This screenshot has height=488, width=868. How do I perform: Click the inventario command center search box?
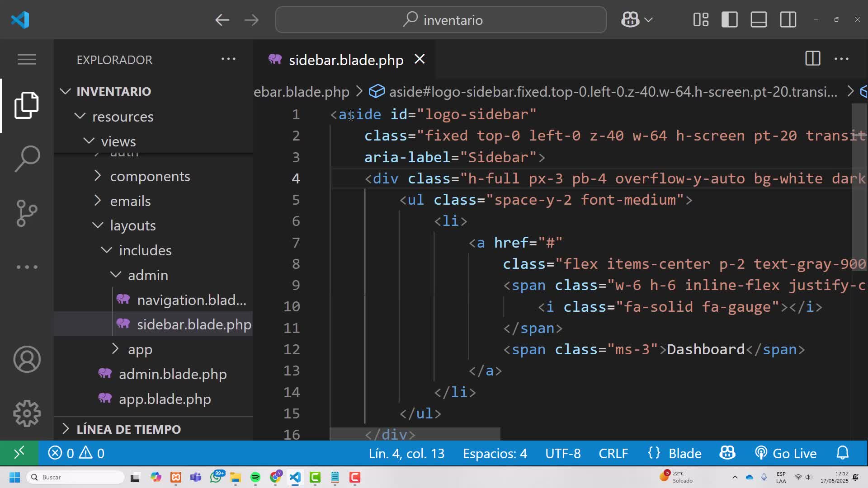pos(441,20)
